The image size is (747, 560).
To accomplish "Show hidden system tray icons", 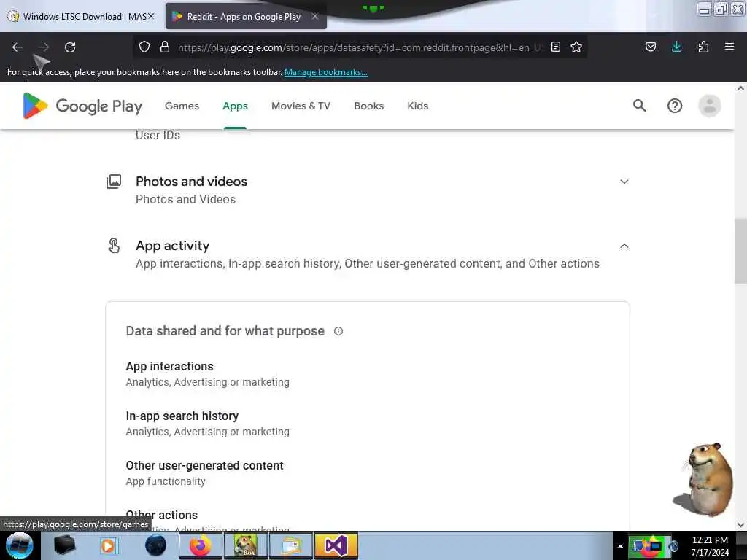I will click(x=620, y=546).
